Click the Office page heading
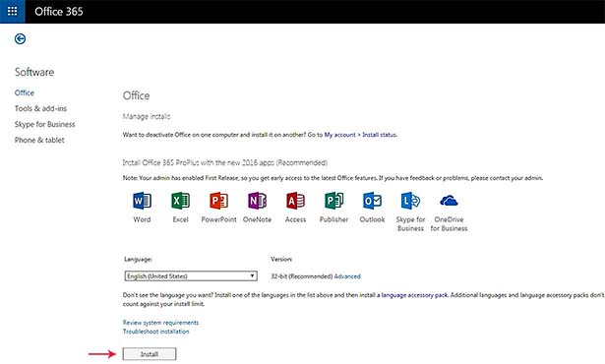The width and height of the screenshot is (605, 364). (x=136, y=95)
